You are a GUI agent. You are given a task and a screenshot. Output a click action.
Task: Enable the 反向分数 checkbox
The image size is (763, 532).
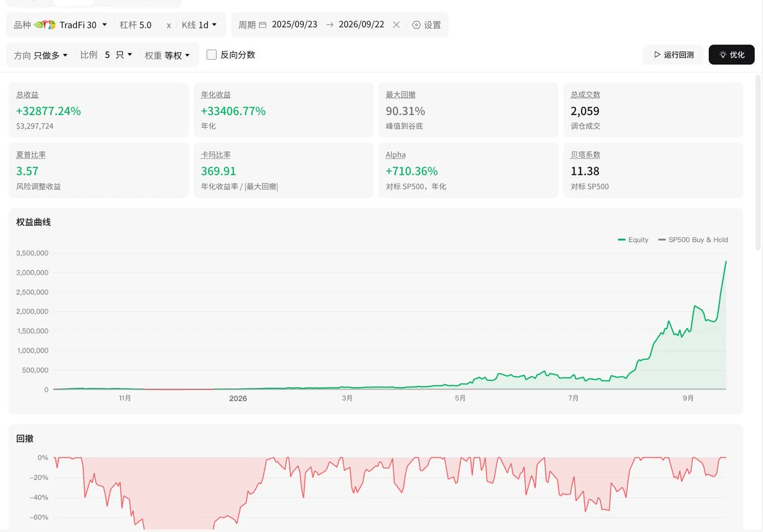(212, 55)
